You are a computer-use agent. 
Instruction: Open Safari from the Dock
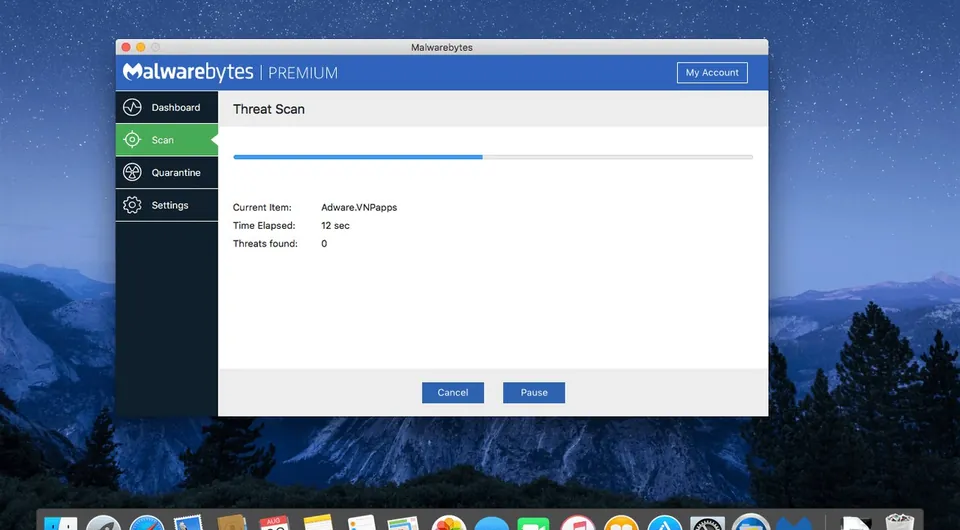click(147, 523)
